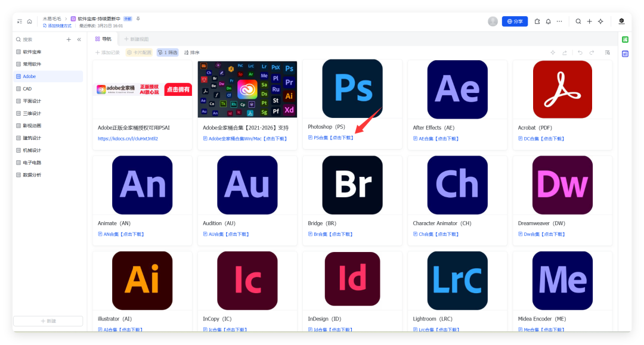The height and width of the screenshot is (345, 644).
Task: Open the PS合集【点击下载】 link
Action: (x=330, y=138)
